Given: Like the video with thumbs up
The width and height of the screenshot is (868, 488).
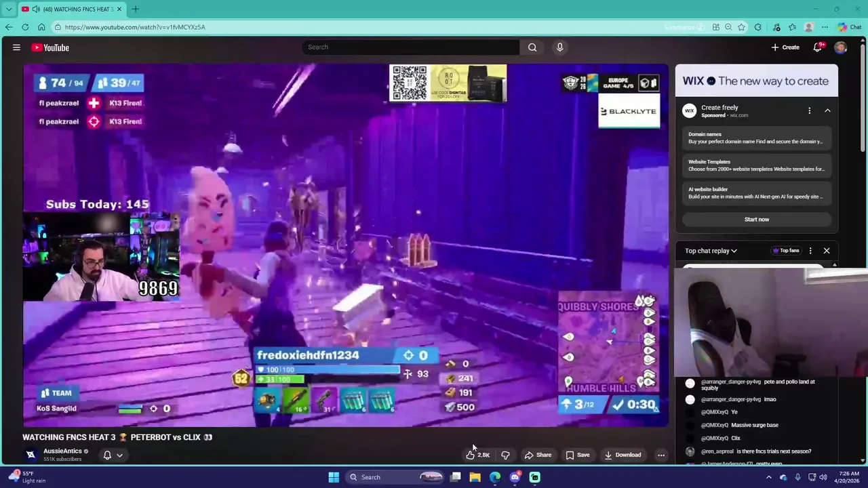Looking at the screenshot, I should (478, 455).
